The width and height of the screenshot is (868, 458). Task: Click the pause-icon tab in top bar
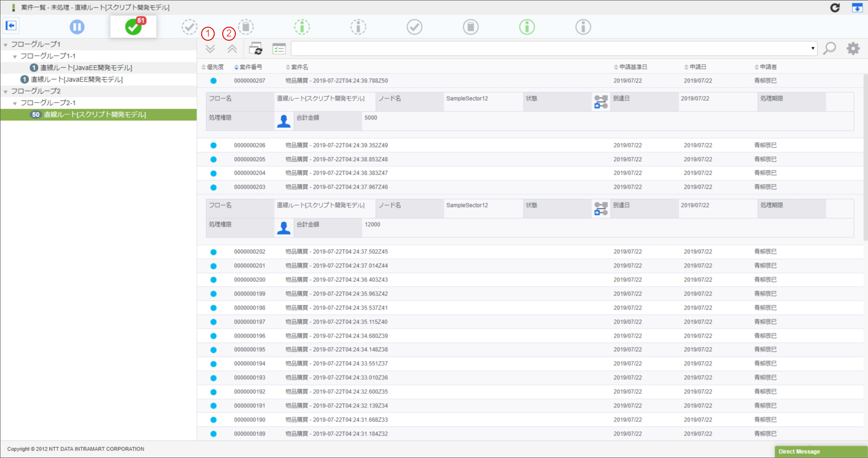77,27
